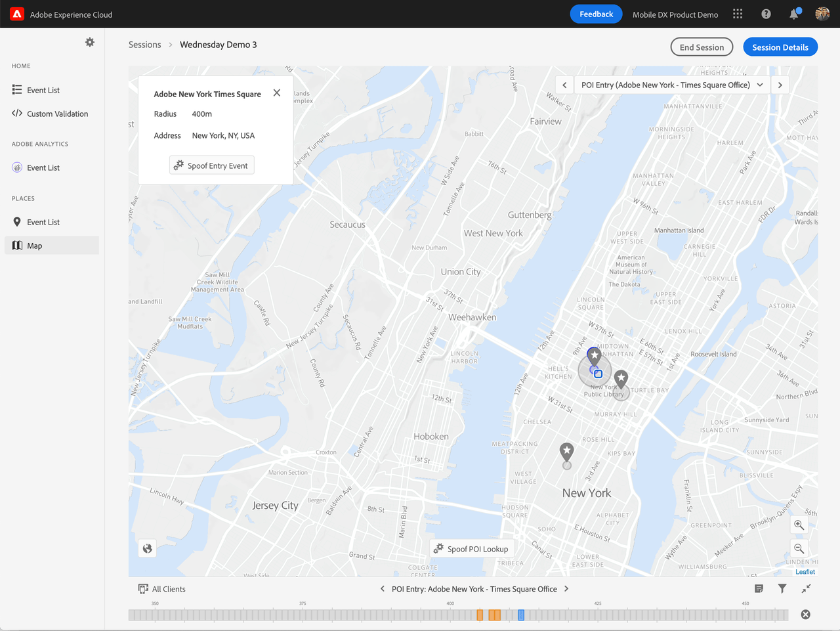Screen dimensions: 840x631
Task: Zoom out on the map
Action: coord(799,548)
